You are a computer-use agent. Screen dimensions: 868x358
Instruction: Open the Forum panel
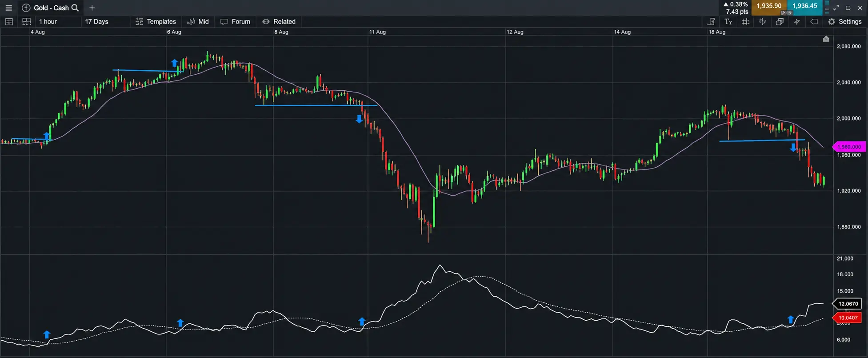coord(236,22)
